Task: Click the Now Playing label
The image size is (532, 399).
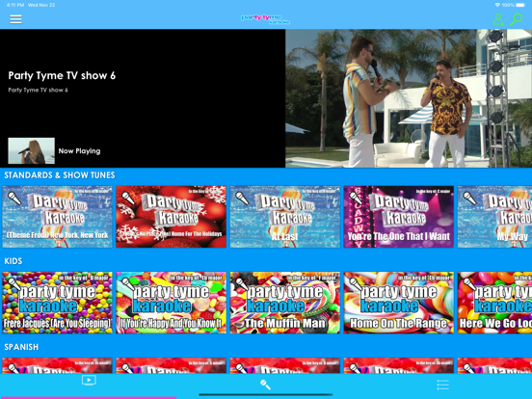Action: tap(79, 151)
